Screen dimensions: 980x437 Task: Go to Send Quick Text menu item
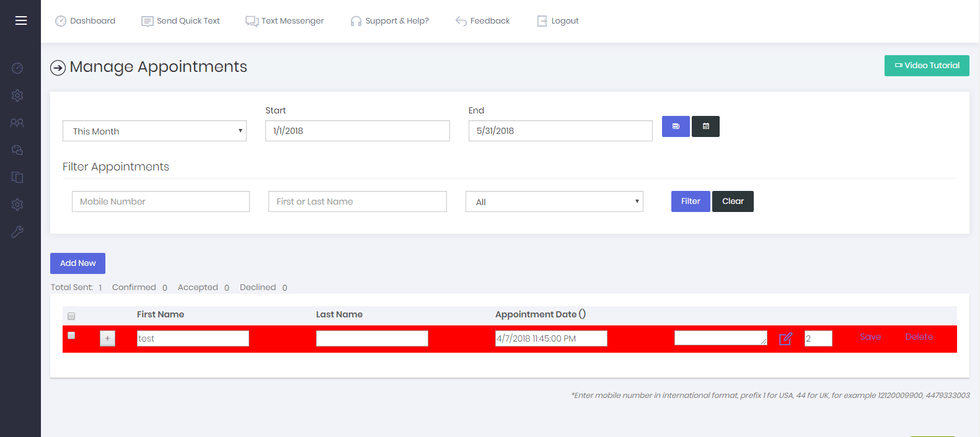tap(180, 21)
